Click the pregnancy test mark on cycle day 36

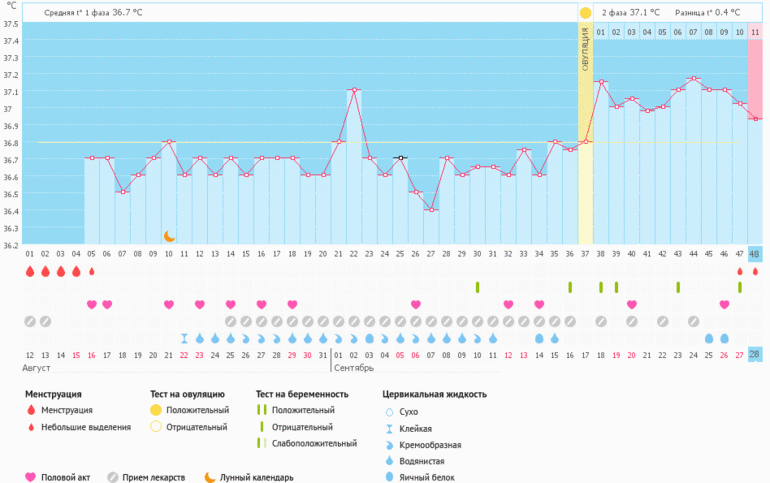coord(570,287)
